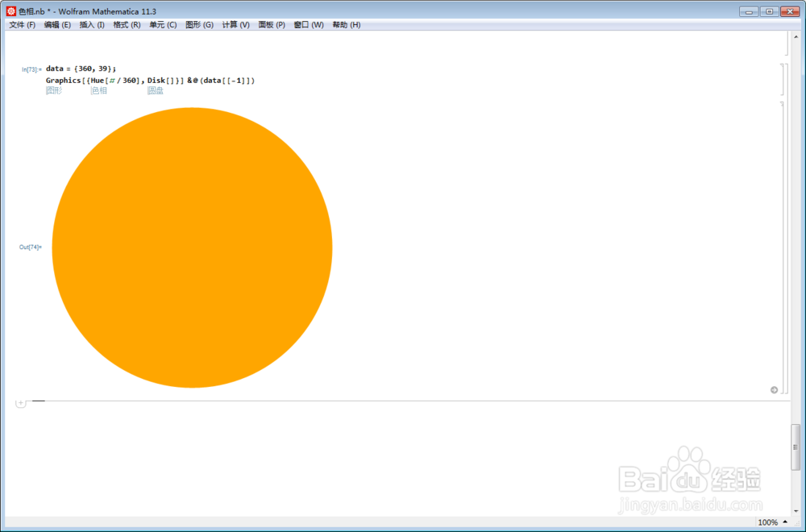Open the 格式 (R) menu
Viewport: 806px width, 532px height.
pyautogui.click(x=127, y=25)
